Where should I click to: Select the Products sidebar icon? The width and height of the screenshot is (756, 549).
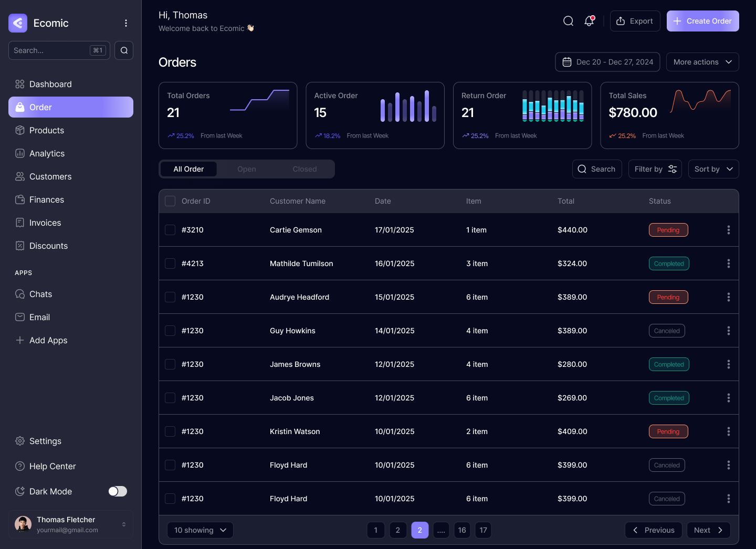click(x=20, y=130)
